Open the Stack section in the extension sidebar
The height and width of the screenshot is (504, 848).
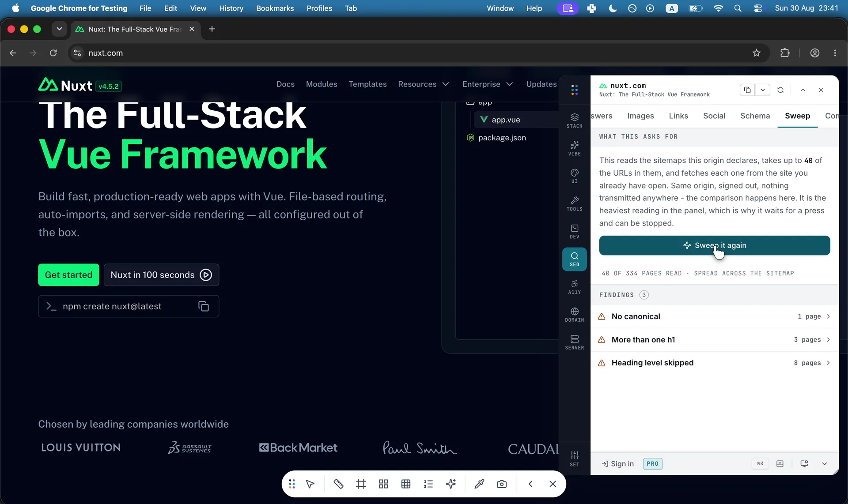pos(574,120)
